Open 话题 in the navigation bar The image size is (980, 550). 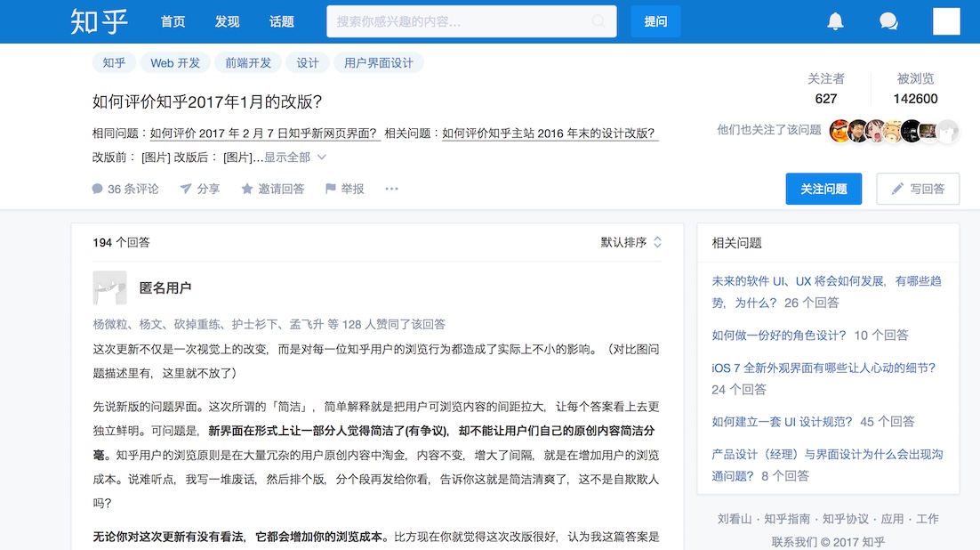281,21
